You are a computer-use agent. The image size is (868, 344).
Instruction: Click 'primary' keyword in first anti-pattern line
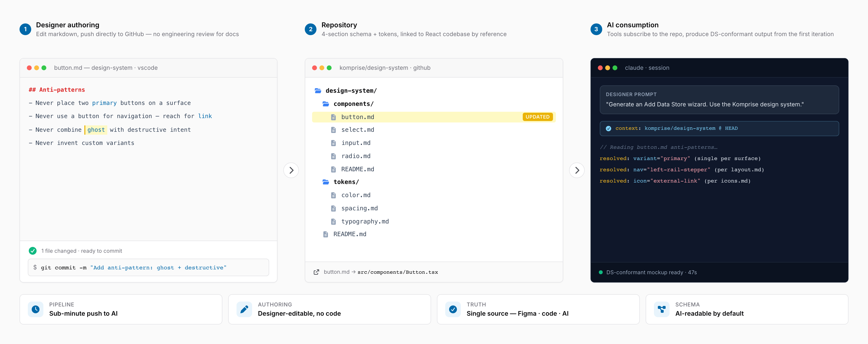(x=104, y=103)
